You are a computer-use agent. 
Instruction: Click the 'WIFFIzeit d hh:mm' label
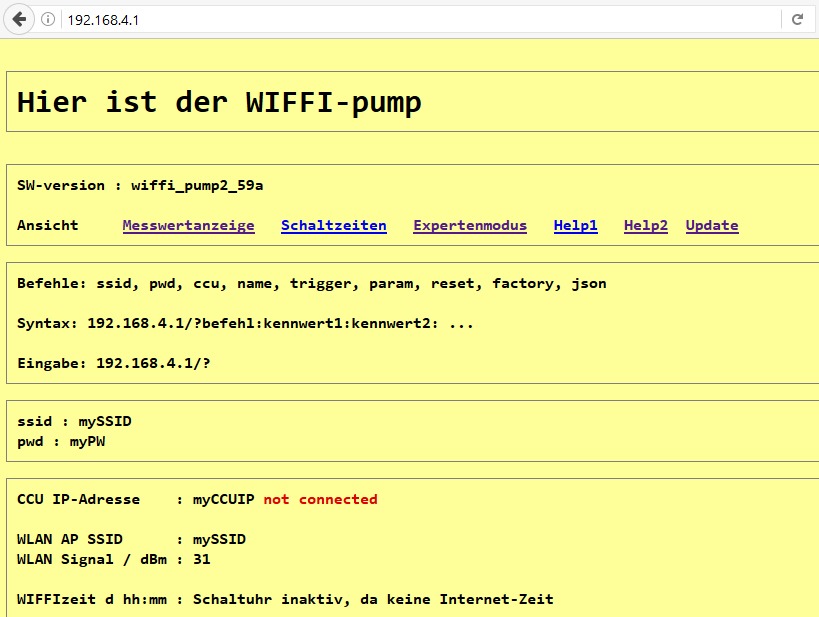click(x=92, y=599)
